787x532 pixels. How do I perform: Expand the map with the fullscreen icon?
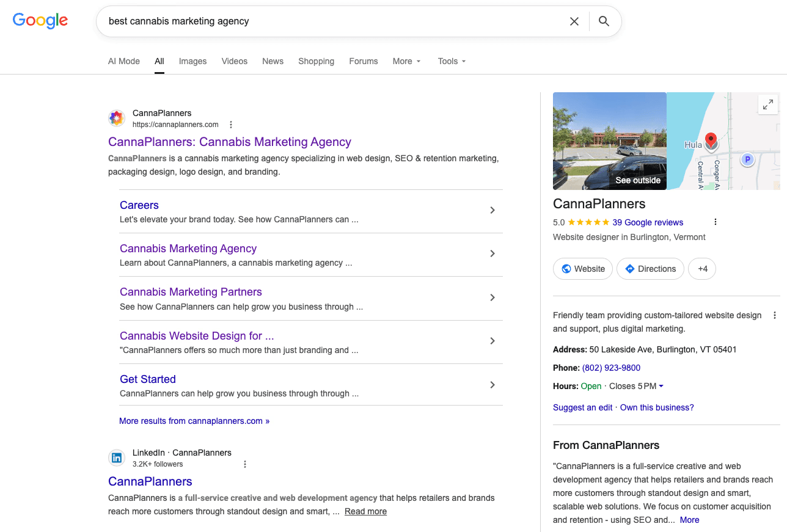point(767,104)
